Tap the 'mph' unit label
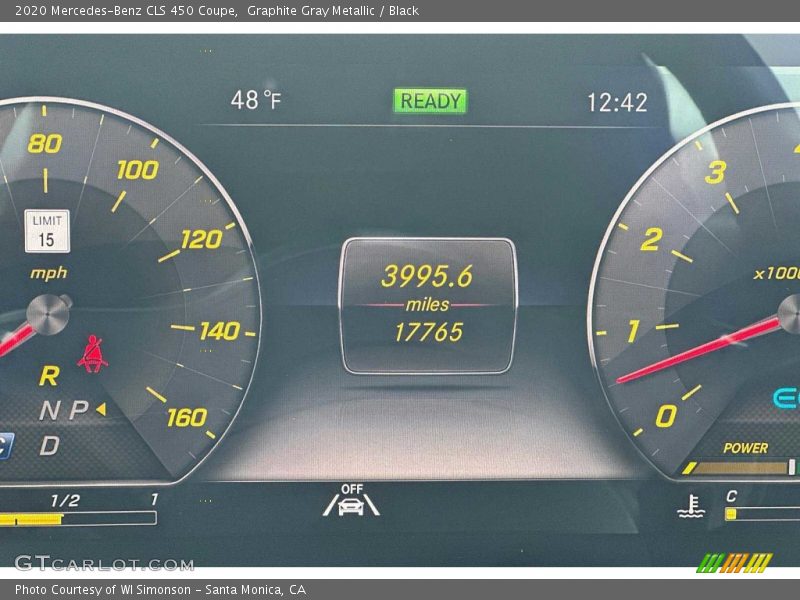 point(48,273)
